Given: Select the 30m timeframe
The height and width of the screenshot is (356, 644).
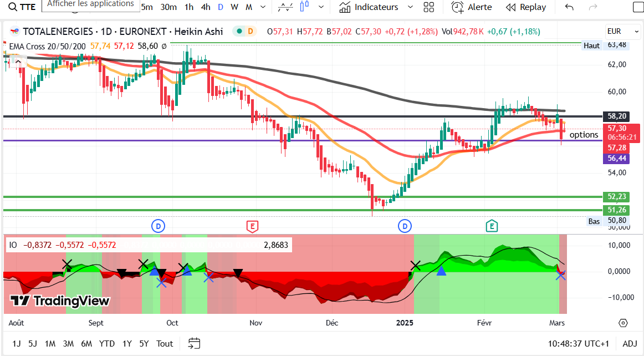Looking at the screenshot, I should click(x=168, y=7).
